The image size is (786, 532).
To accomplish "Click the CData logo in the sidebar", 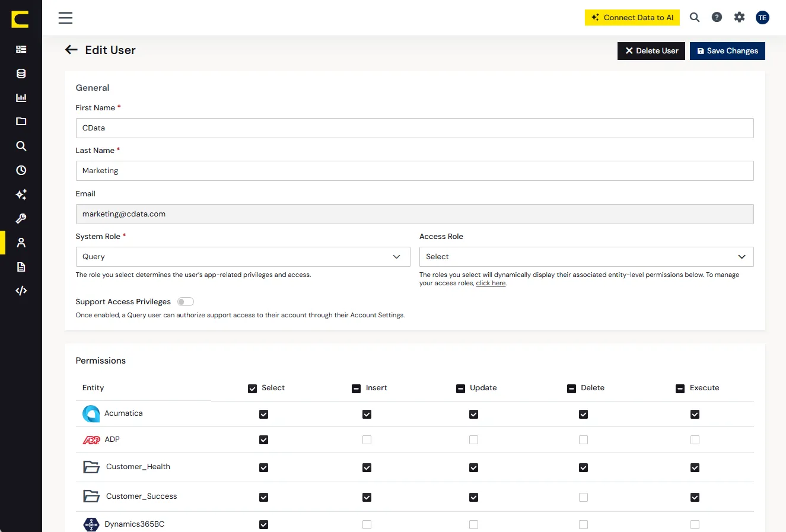I will (20, 19).
